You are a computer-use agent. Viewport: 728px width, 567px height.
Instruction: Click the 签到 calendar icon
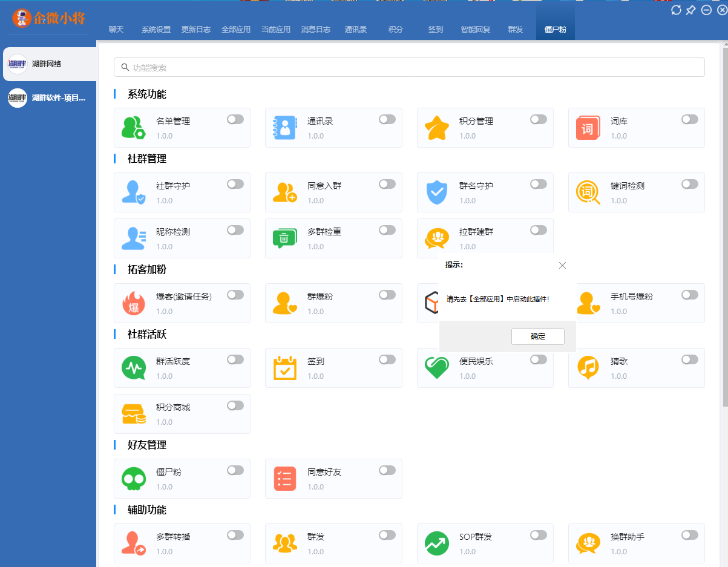(285, 367)
